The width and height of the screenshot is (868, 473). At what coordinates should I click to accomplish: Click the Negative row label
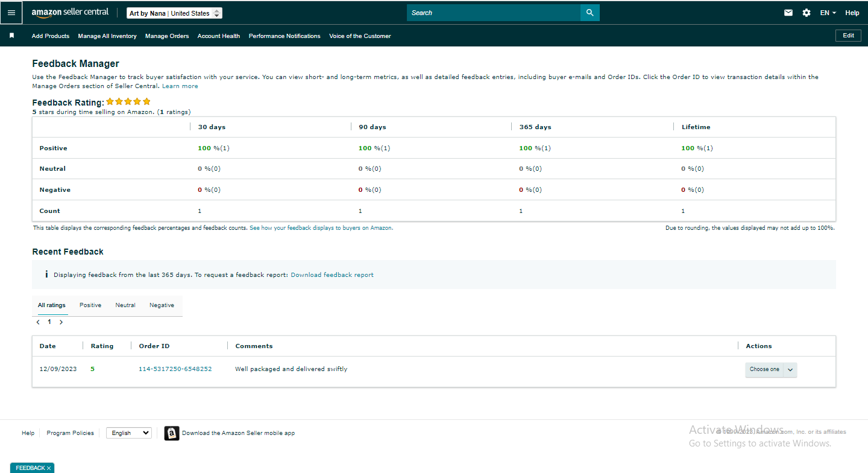[55, 190]
